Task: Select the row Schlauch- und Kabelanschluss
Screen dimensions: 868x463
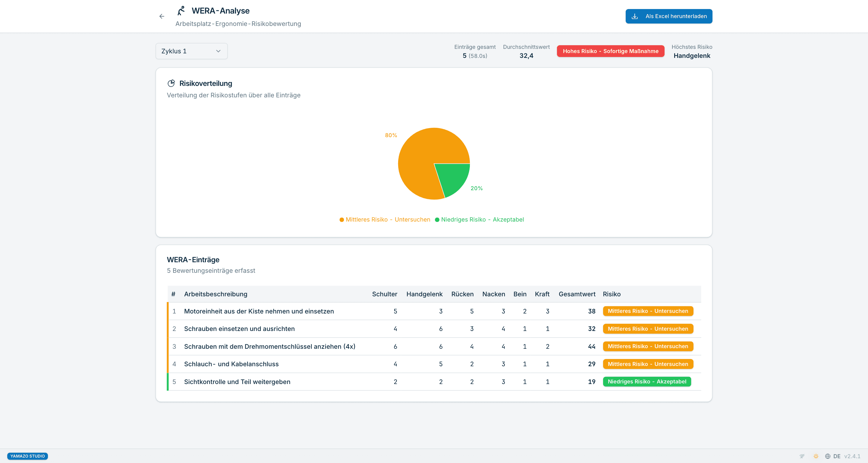Action: [x=434, y=364]
